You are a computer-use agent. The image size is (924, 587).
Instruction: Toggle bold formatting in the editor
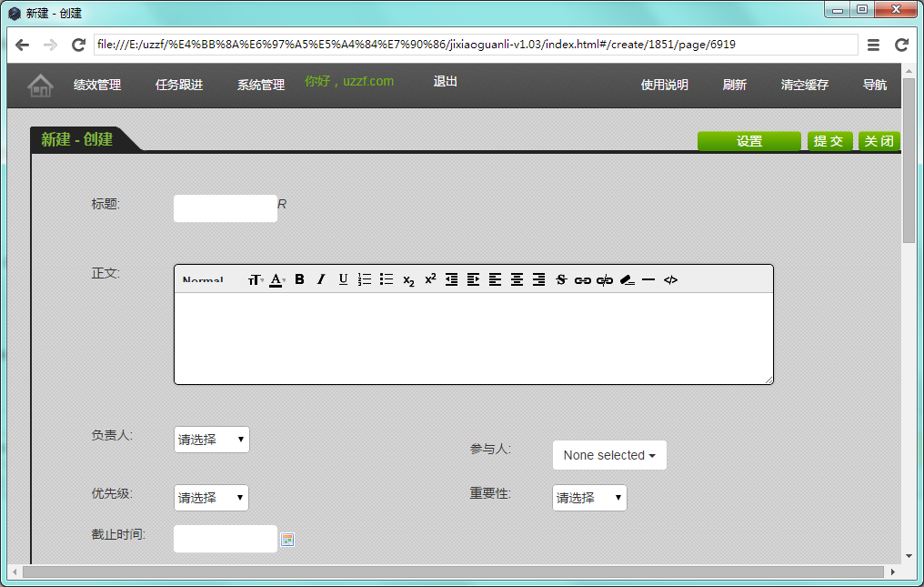(299, 279)
